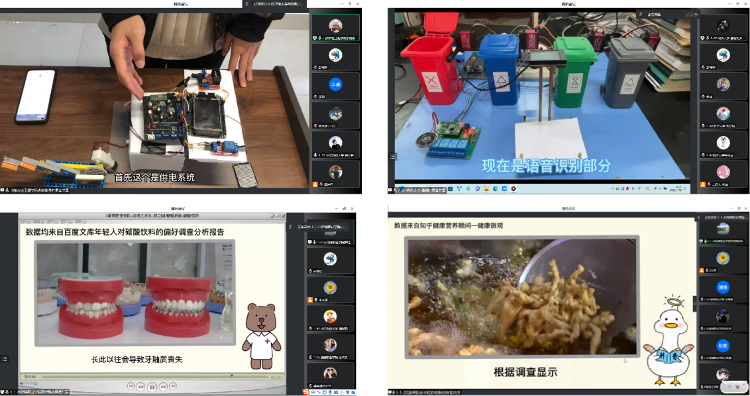Select Smurf avatar participant in circuit board meeting
The image size is (750, 396).
[335, 55]
